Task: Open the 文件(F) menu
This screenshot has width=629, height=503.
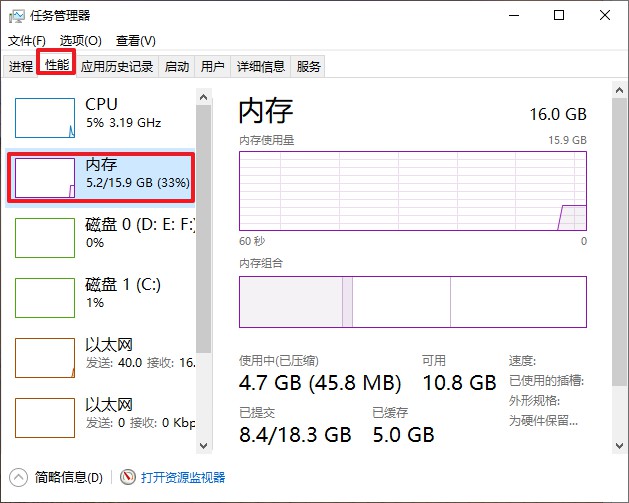Action: coord(27,41)
